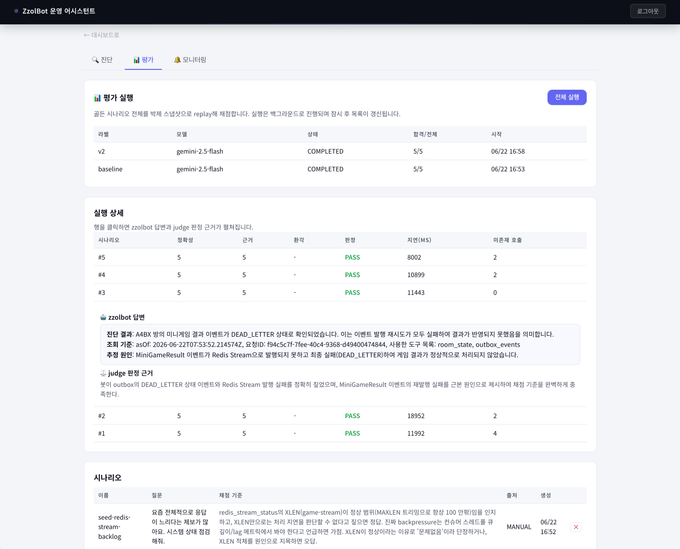Expand scenario #4 row
Viewport: 680px width, 549px height.
pos(340,275)
